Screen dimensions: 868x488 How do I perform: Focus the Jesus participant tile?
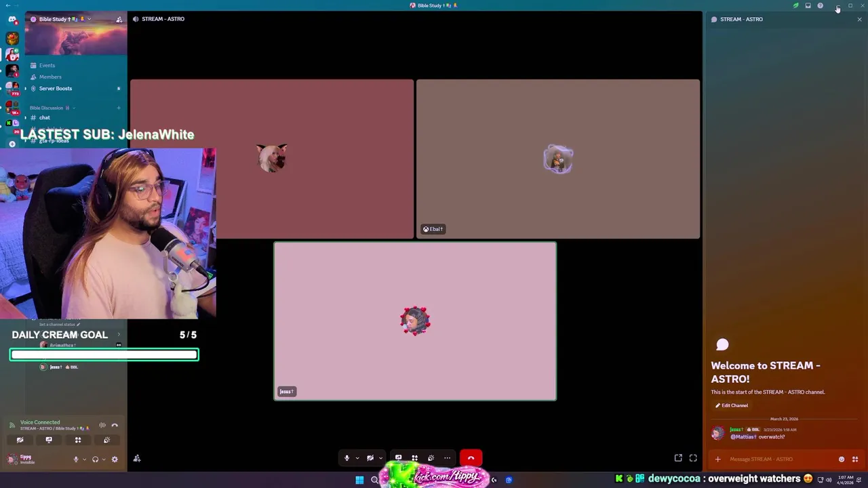tap(415, 321)
